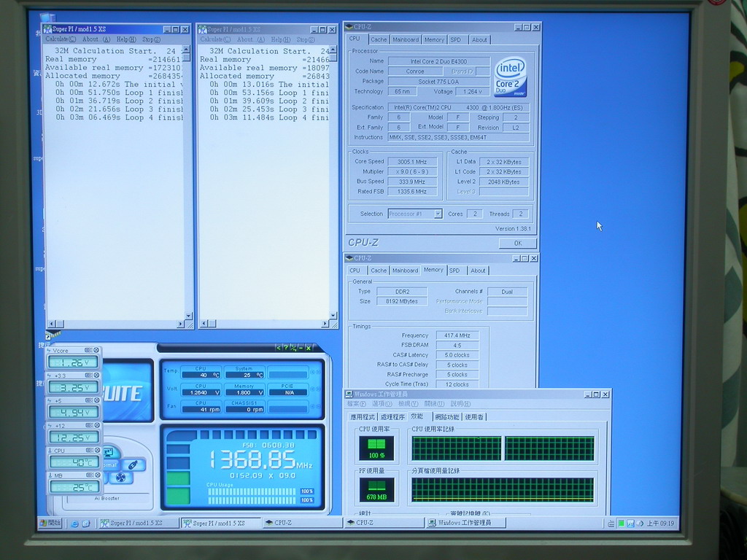
Task: Close the MB temperature monitor panel
Action: point(96,475)
